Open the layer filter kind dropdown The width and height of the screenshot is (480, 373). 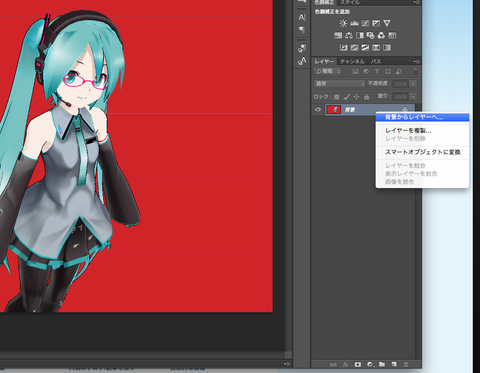pyautogui.click(x=327, y=71)
